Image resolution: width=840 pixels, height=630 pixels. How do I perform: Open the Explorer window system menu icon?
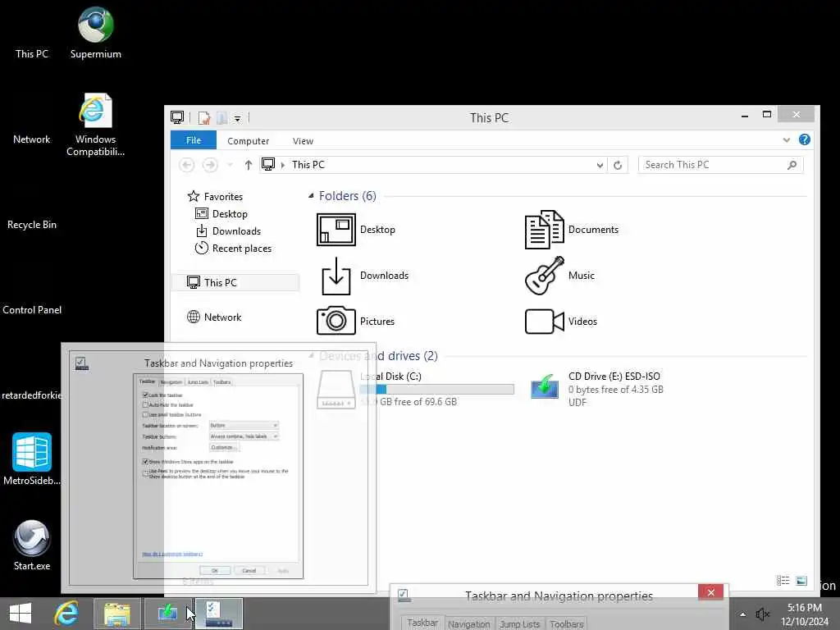coord(177,116)
